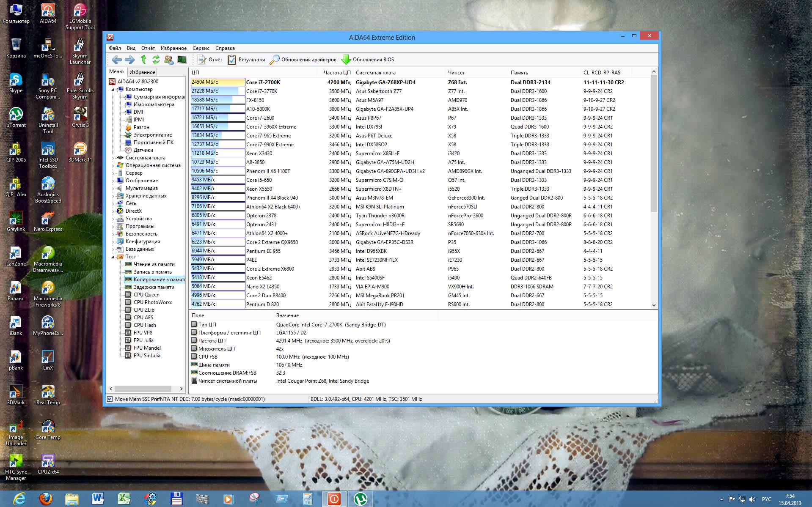Expand Отображение node
Image resolution: width=812 pixels, height=507 pixels.
(113, 181)
